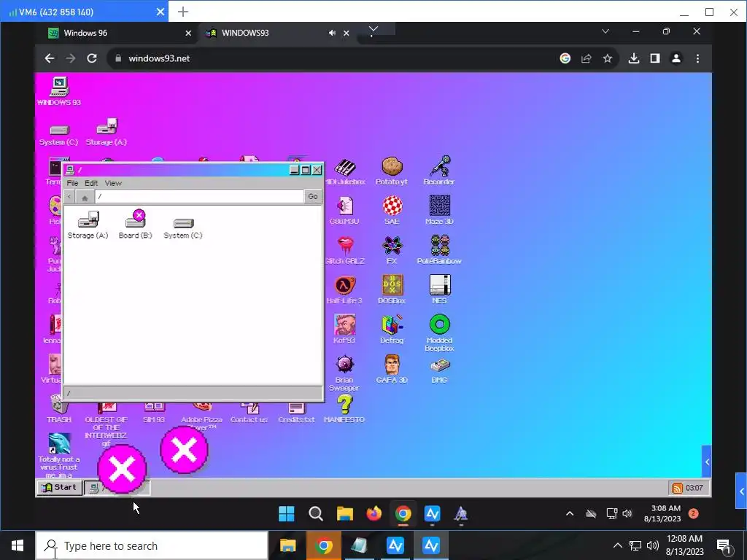Add a new remote session tab with plus

point(183,12)
